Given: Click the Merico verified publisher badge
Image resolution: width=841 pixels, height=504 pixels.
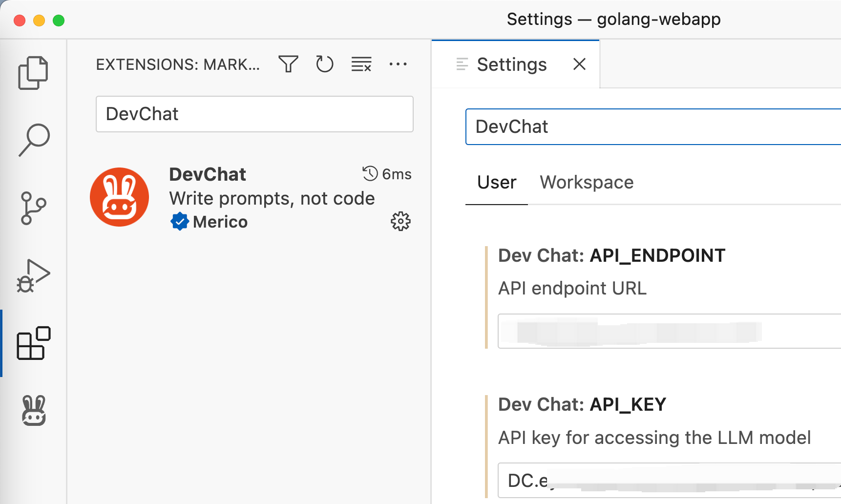Looking at the screenshot, I should click(180, 221).
